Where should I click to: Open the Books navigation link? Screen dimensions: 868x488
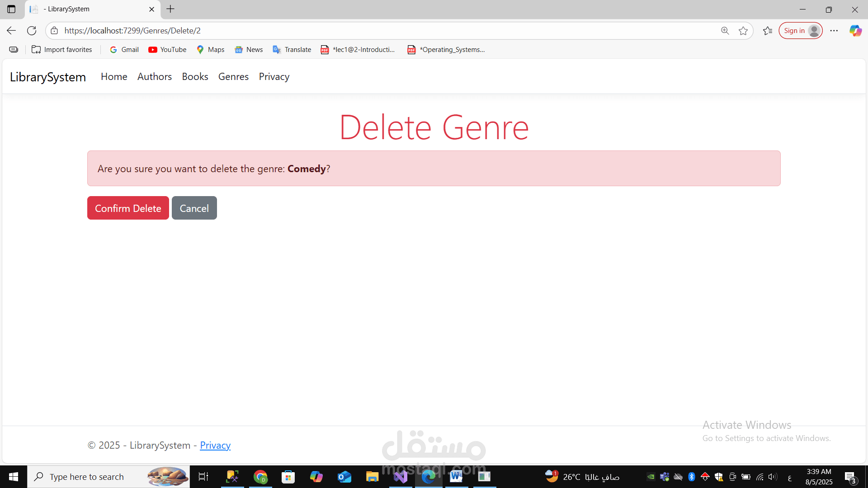[195, 77]
